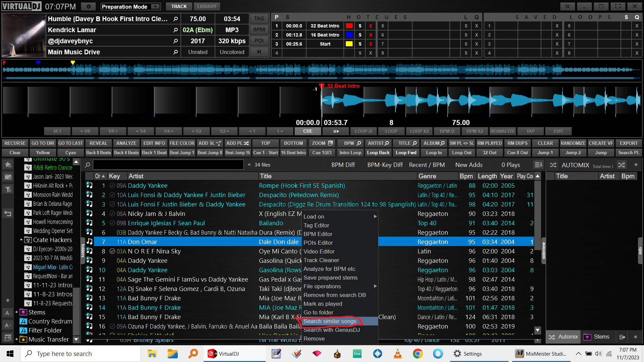
Task: Click the RANDOMIZE button
Action: 573,143
